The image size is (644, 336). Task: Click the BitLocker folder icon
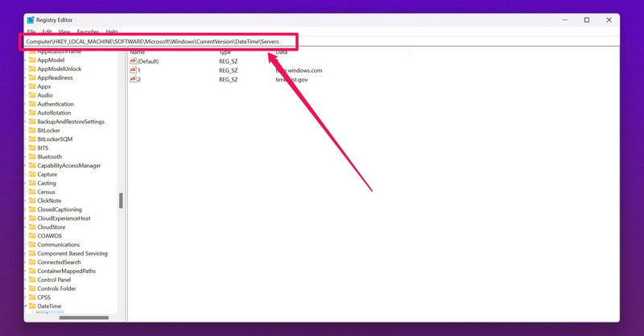(x=32, y=131)
